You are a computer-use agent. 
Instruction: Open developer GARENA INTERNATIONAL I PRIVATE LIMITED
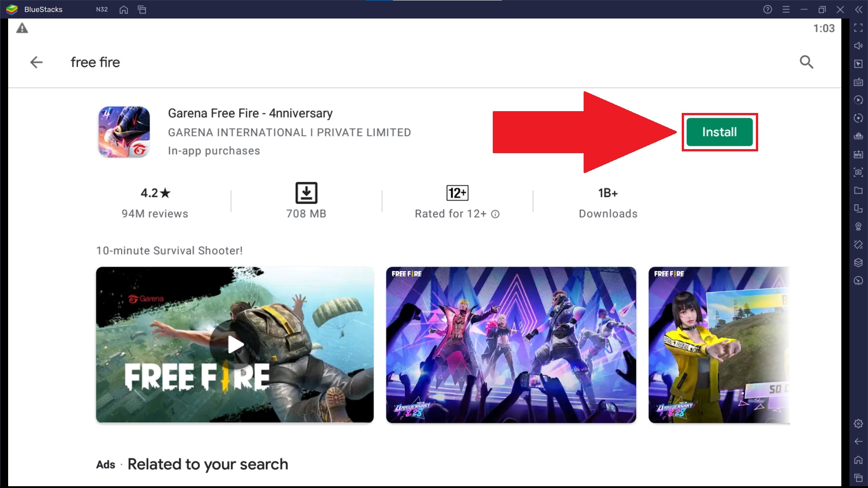click(x=289, y=132)
